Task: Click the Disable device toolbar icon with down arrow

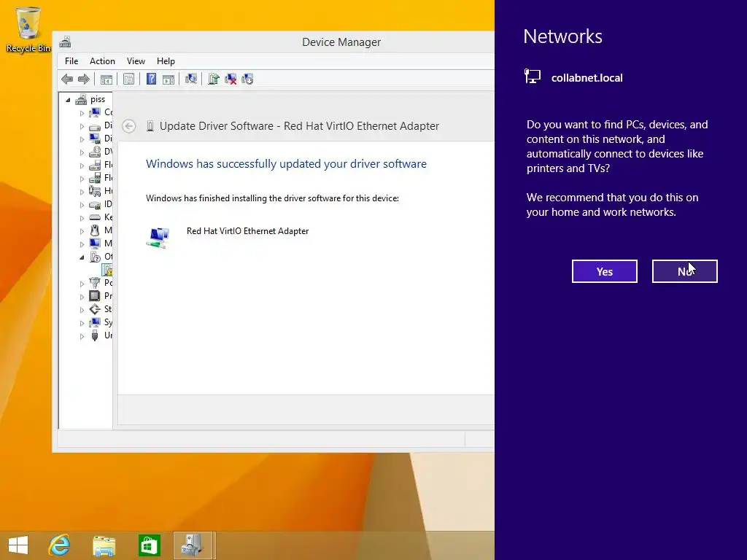Action: click(x=247, y=79)
